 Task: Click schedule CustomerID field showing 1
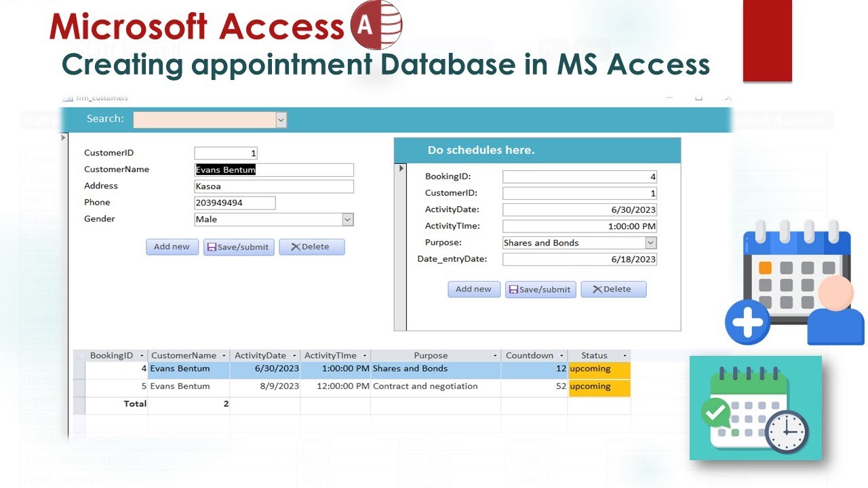(x=580, y=193)
